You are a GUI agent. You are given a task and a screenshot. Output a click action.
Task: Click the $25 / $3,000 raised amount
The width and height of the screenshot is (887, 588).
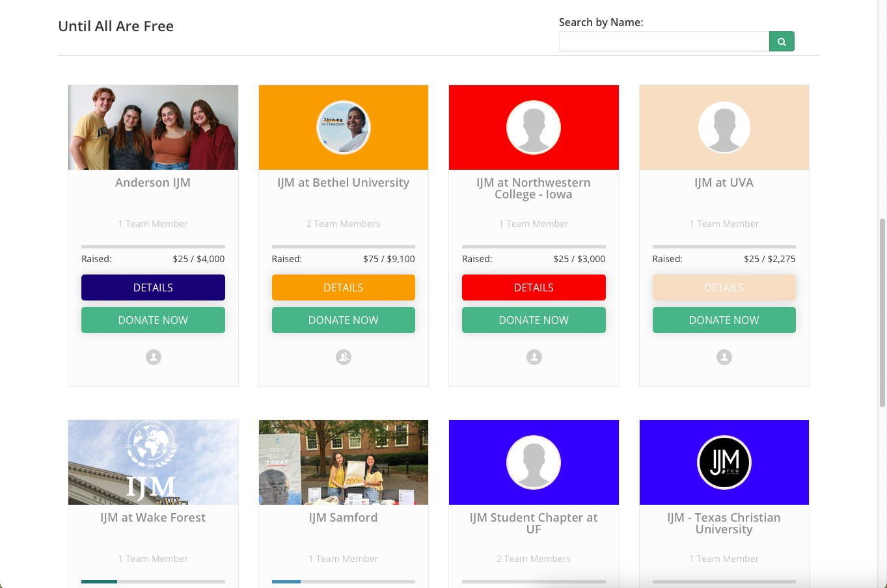coord(579,259)
